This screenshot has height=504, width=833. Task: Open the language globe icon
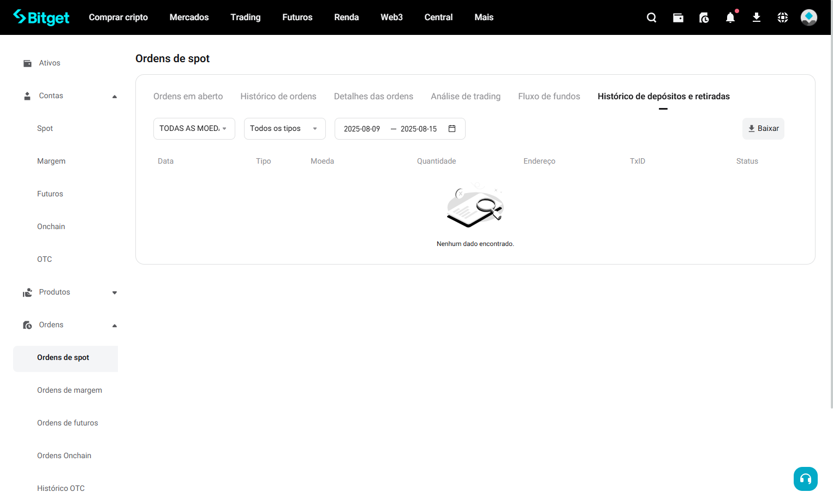pos(783,17)
